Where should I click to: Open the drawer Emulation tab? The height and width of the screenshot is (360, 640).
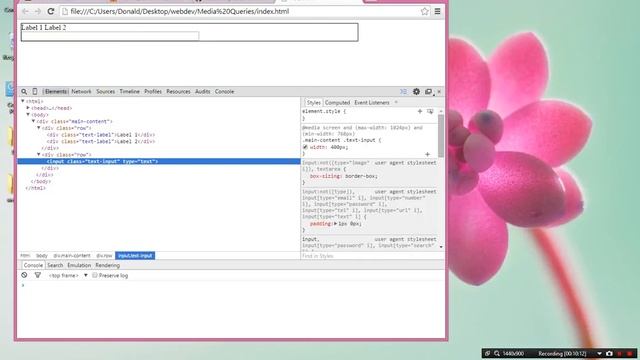(79, 265)
